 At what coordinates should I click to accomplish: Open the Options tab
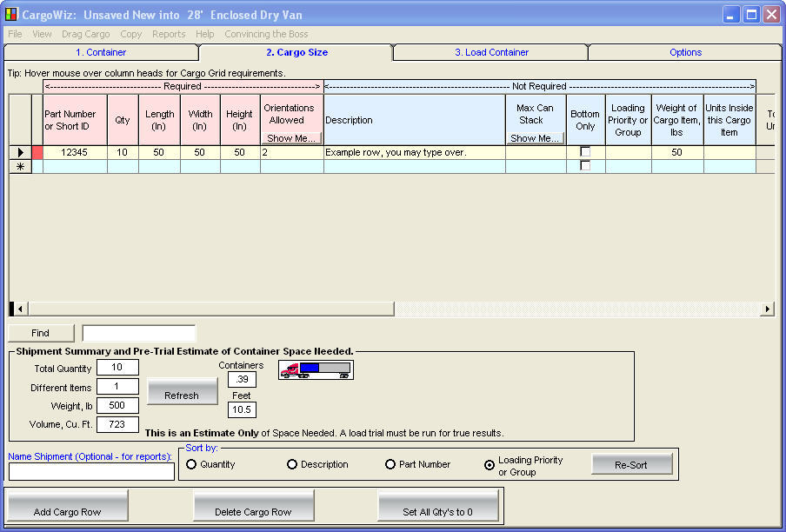coord(683,52)
